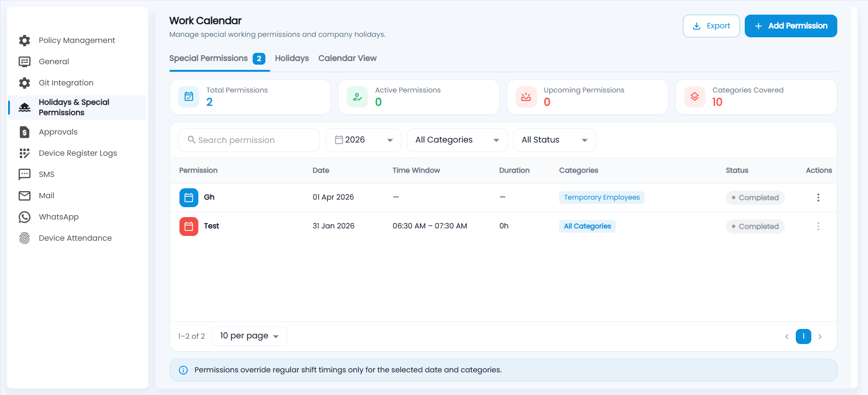Click the Status column header
The width and height of the screenshot is (868, 395).
(x=737, y=170)
